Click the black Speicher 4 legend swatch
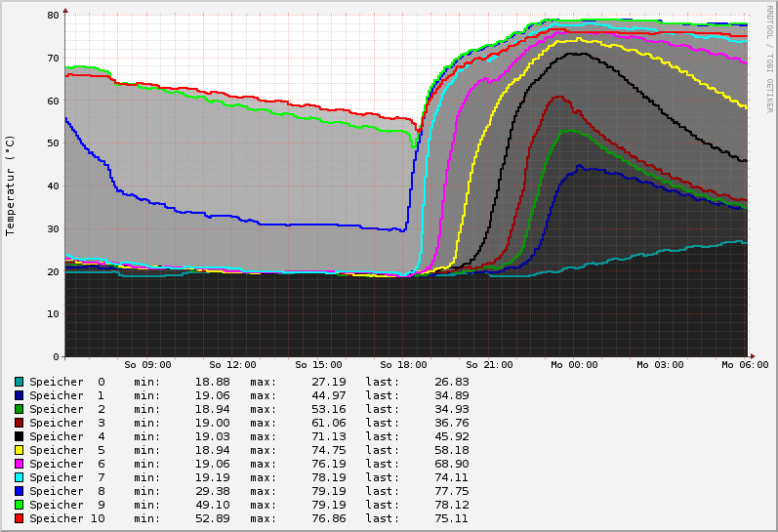This screenshot has width=778, height=532. (x=19, y=436)
